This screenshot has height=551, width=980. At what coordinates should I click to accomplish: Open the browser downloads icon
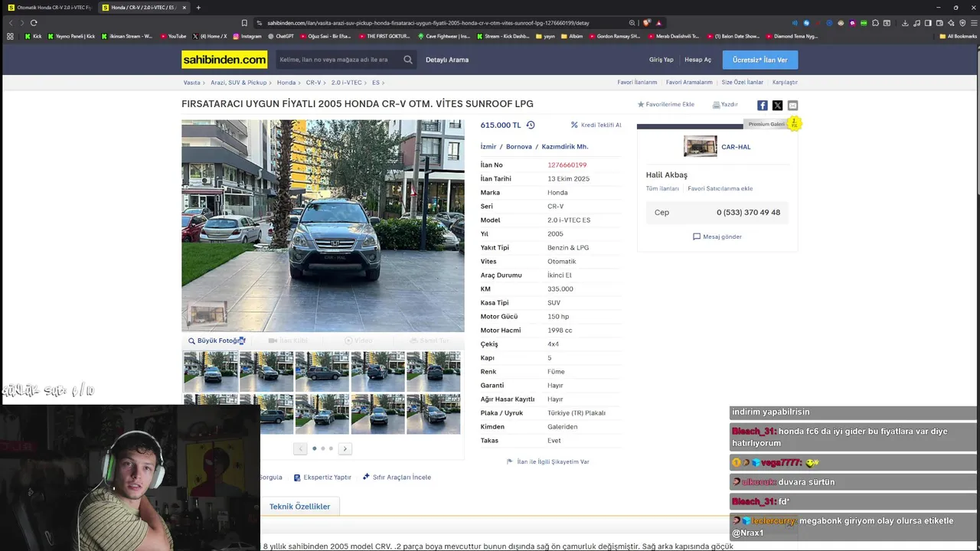click(x=905, y=23)
